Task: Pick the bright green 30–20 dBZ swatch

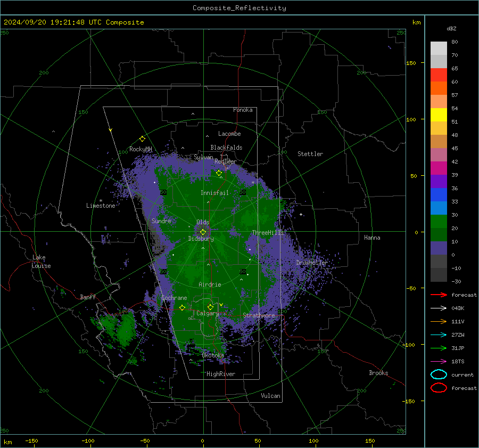Action: (x=439, y=222)
